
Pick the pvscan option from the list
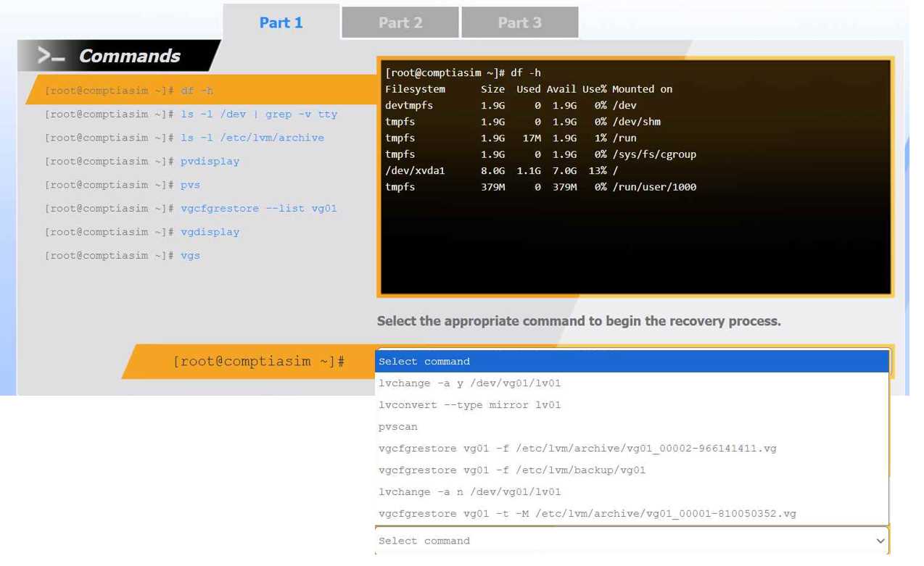click(x=398, y=426)
